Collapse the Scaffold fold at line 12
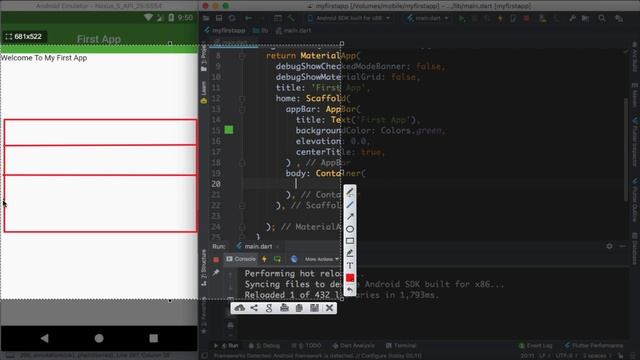The height and width of the screenshot is (360, 640). click(x=242, y=98)
